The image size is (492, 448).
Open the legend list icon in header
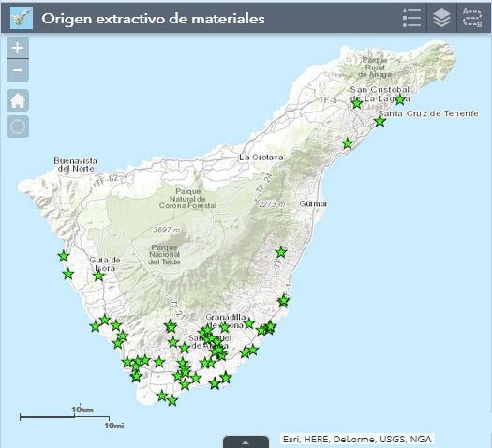[x=411, y=18]
